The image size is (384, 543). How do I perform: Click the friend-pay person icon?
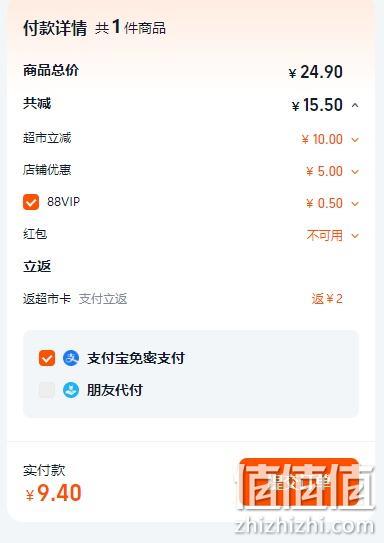[71, 390]
